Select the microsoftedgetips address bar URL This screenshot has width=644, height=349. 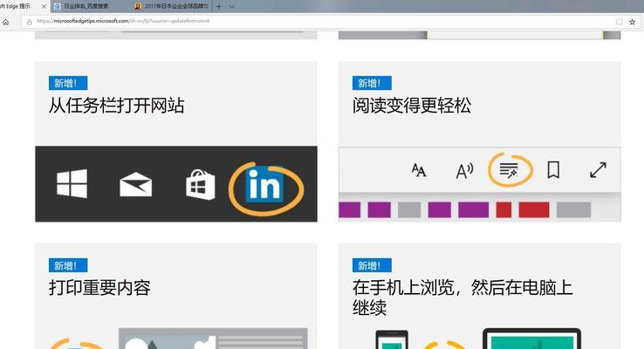[x=123, y=21]
